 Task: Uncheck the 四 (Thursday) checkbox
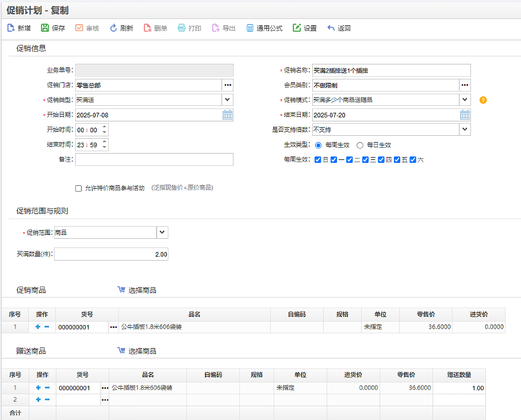pos(381,160)
